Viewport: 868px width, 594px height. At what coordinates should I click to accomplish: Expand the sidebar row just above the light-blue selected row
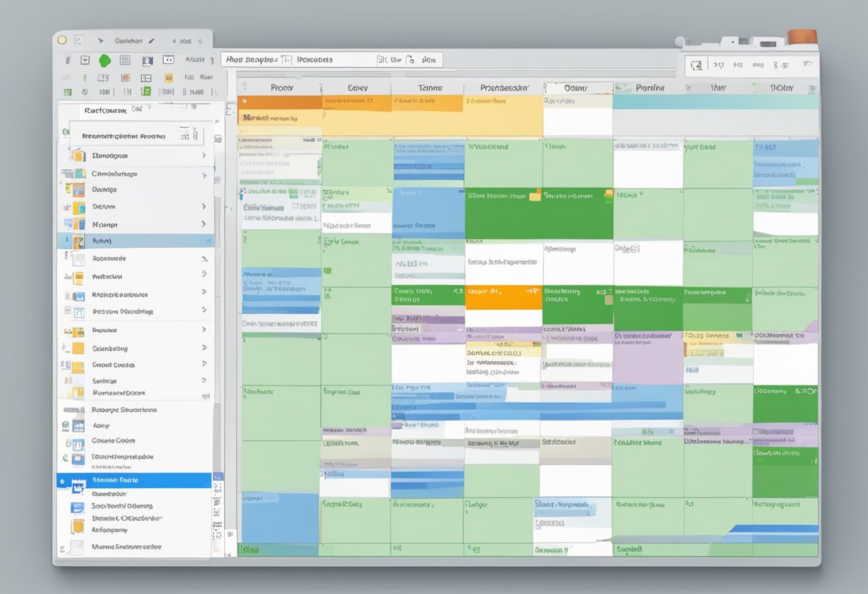tap(203, 224)
